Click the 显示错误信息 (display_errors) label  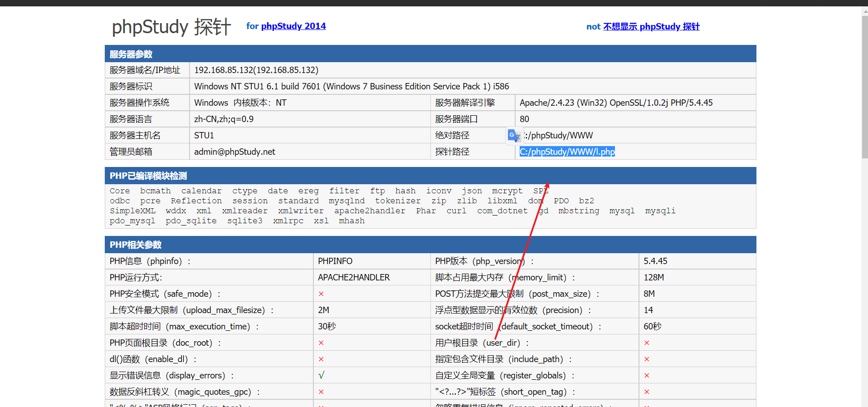(x=171, y=375)
